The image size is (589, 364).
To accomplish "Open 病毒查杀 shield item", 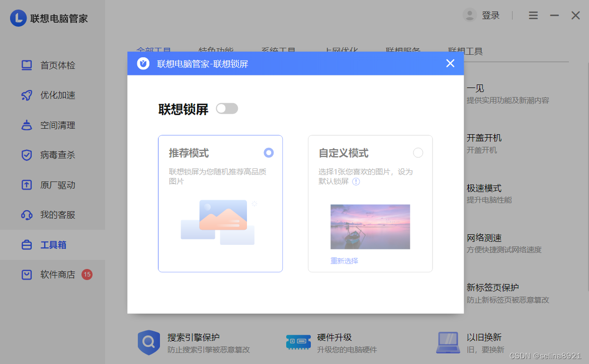I will click(53, 155).
